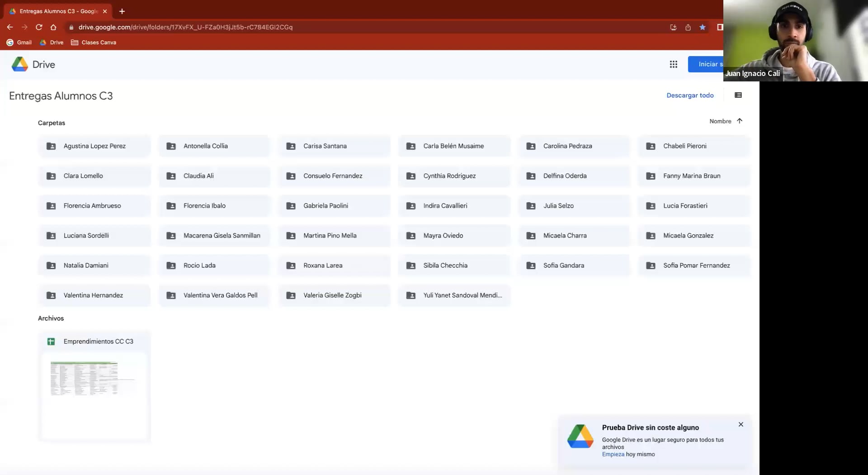Click Descargar todo to download everything
The width and height of the screenshot is (868, 475).
point(690,95)
